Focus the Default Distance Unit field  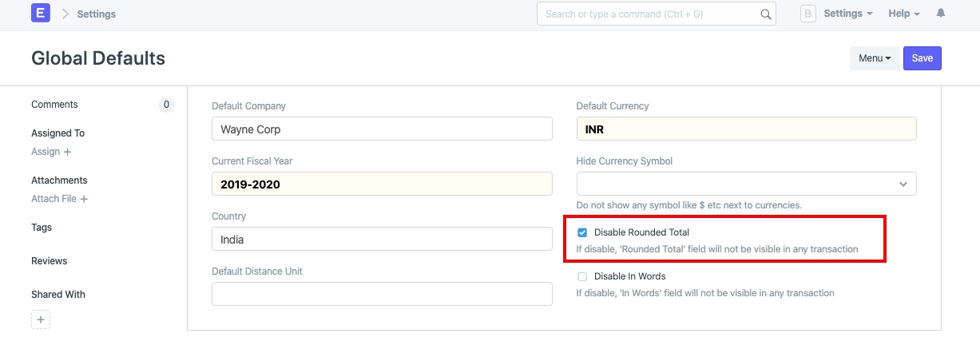point(382,294)
